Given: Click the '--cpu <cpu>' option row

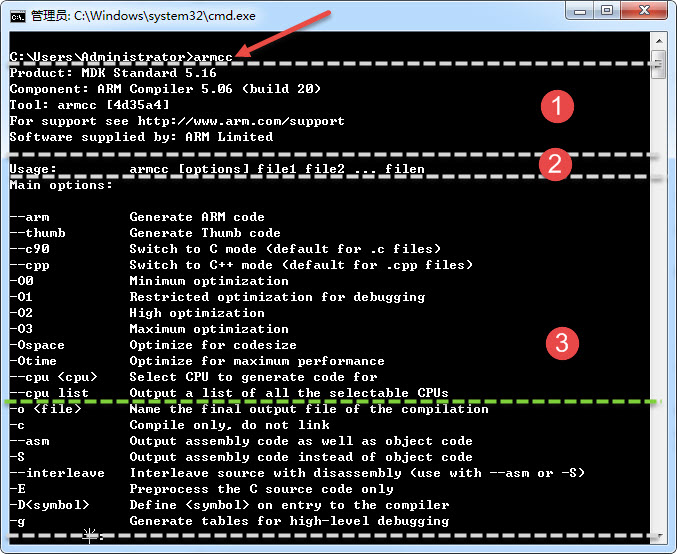Looking at the screenshot, I should tap(193, 377).
